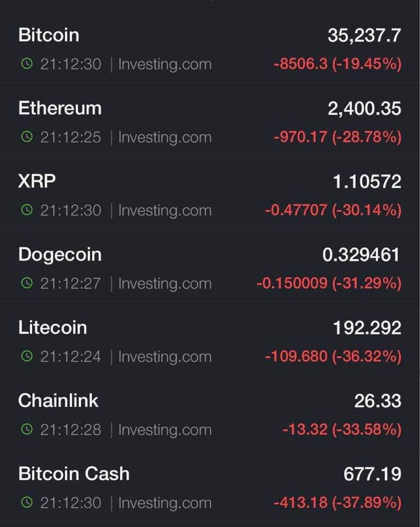Open the Chainlink entry
420x527 pixels.
pyautogui.click(x=58, y=401)
